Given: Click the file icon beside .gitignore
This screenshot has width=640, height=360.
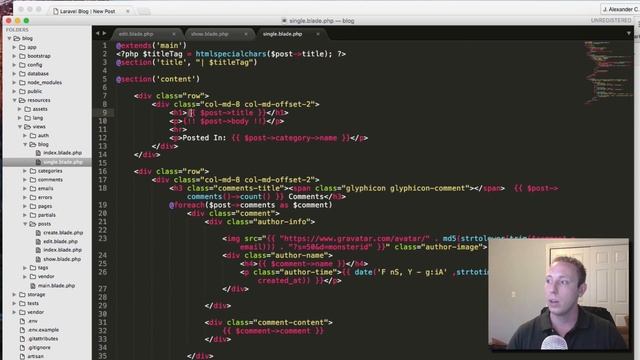Looking at the screenshot, I should 22,348.
